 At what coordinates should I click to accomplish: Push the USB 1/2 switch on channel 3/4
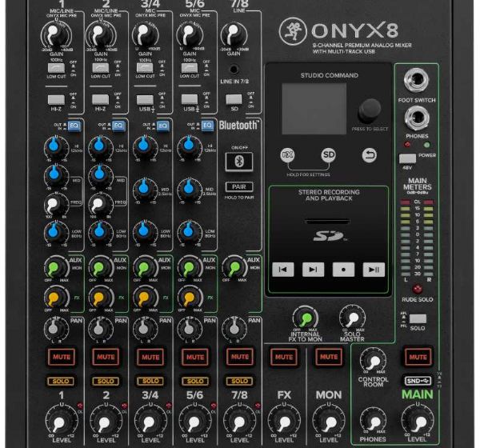pyautogui.click(x=145, y=99)
